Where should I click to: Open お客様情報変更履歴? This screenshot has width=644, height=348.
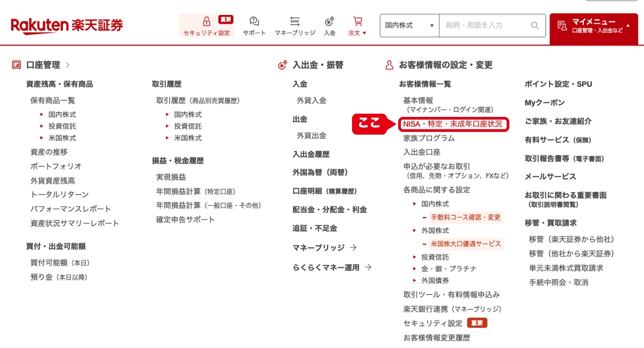click(436, 338)
